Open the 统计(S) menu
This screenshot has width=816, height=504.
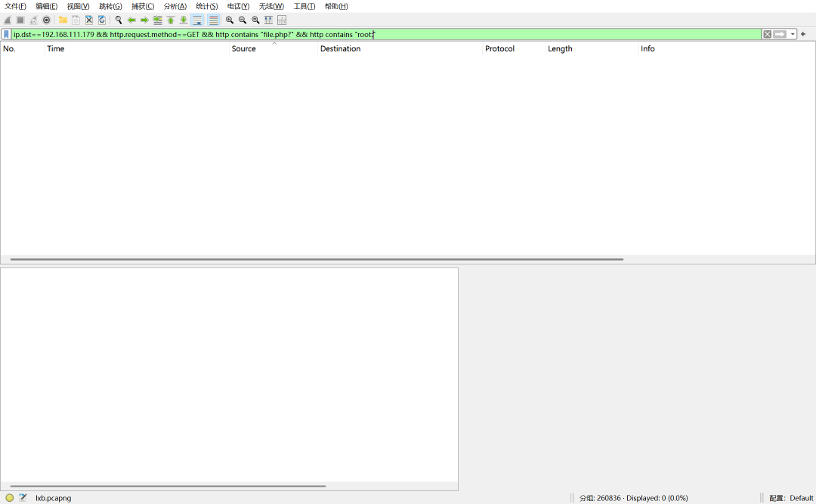pyautogui.click(x=206, y=6)
